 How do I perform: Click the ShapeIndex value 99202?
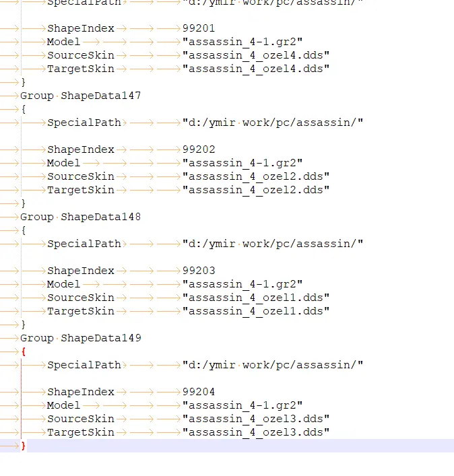[x=199, y=149]
